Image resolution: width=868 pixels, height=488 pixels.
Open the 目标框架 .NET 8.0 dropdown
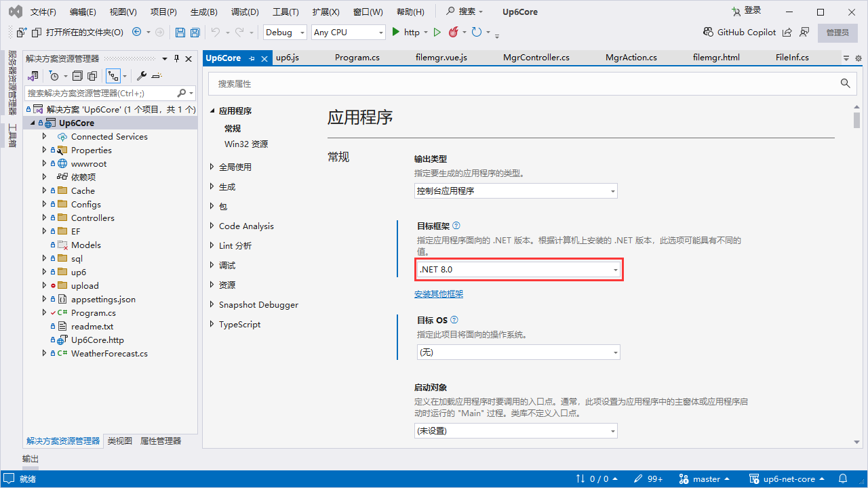tap(518, 269)
